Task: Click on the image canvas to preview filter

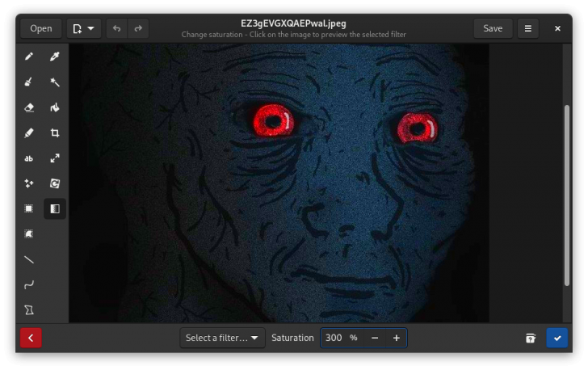Action: (279, 183)
